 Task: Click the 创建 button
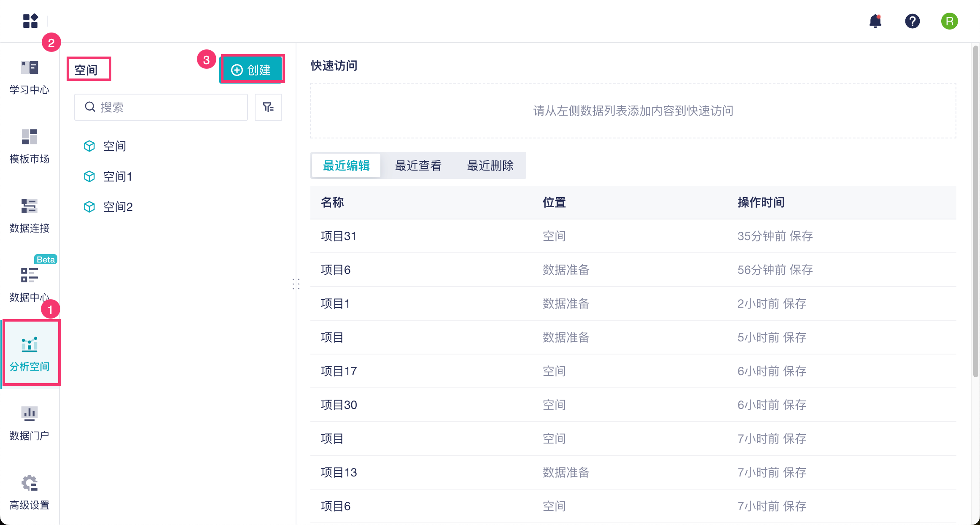(251, 70)
